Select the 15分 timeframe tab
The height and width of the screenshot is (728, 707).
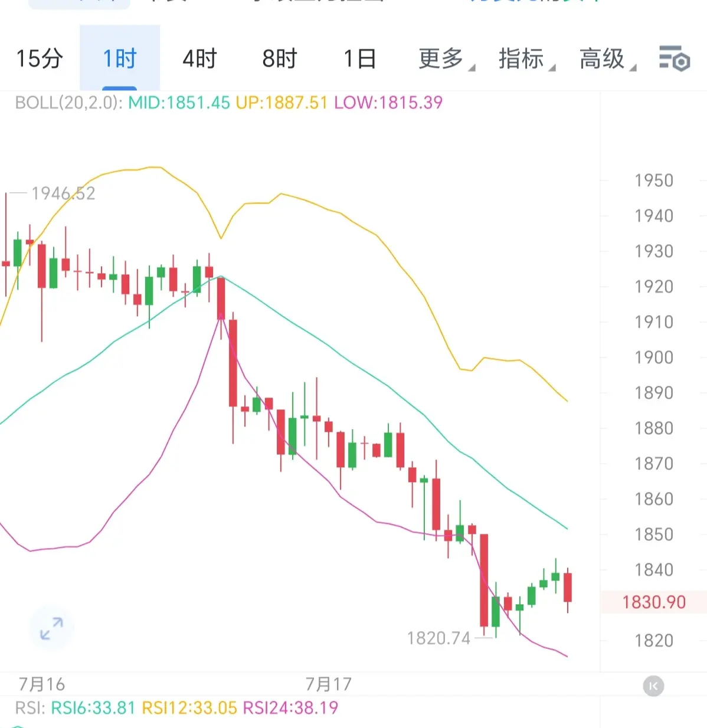(x=39, y=58)
